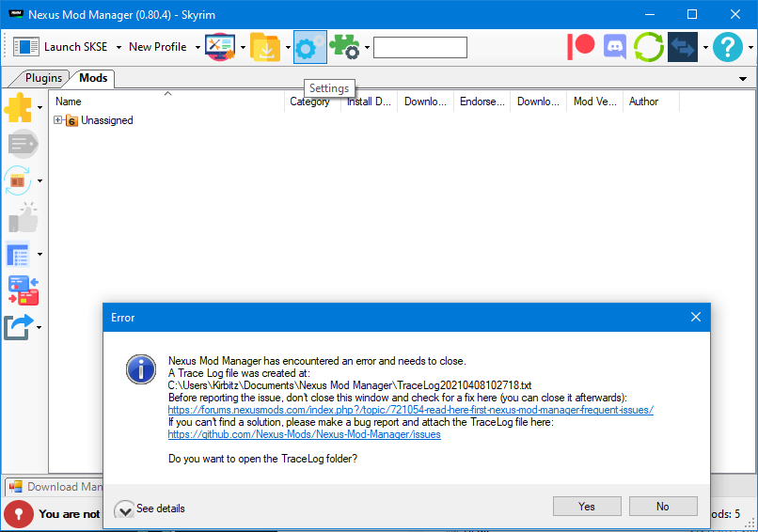Screen dimensions: 758x532
Task: Click the dark blue swap arrows icon
Action: (x=683, y=47)
